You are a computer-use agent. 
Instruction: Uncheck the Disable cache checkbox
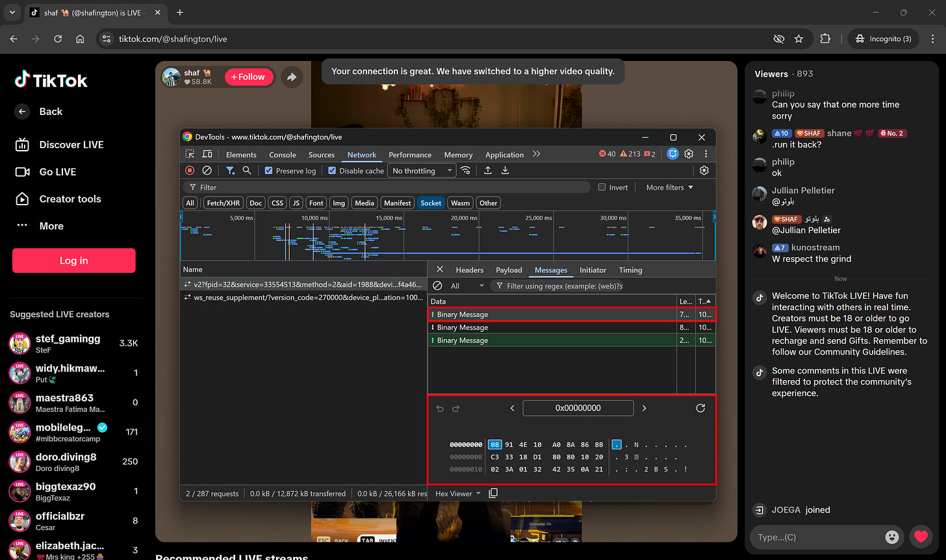point(332,171)
